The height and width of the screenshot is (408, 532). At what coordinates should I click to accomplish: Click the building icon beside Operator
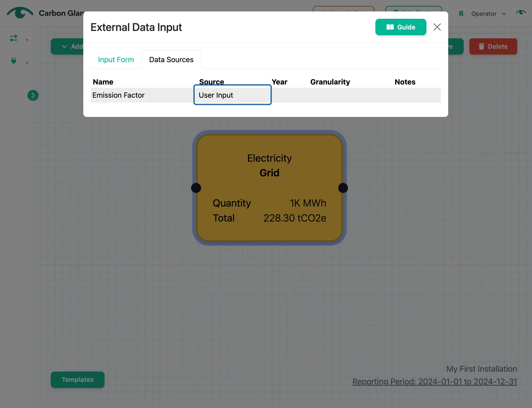point(461,14)
